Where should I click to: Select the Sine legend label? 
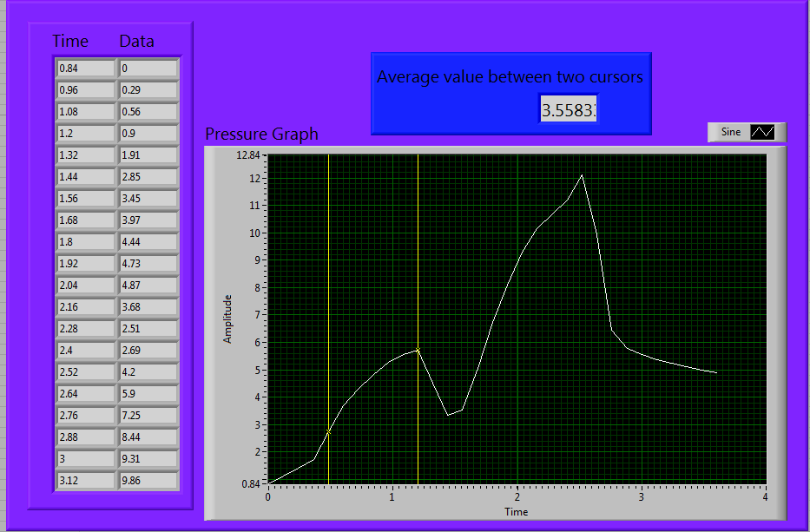(730, 132)
